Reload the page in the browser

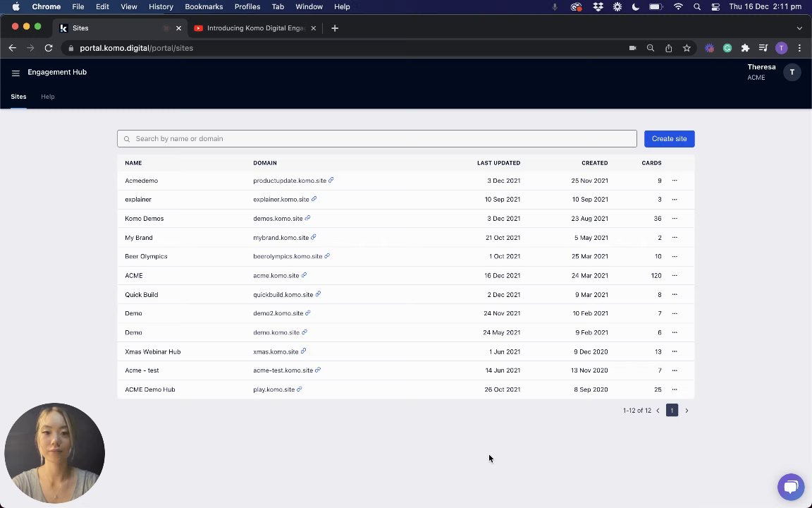point(49,48)
